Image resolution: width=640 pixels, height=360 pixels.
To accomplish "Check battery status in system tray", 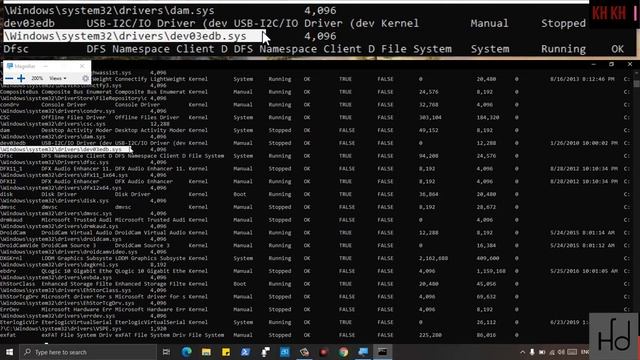I will point(542,352).
